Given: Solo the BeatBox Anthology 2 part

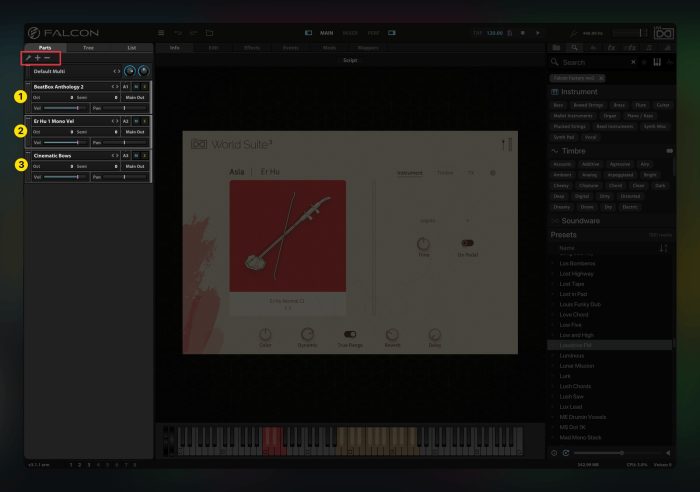Looking at the screenshot, I should tap(145, 87).
